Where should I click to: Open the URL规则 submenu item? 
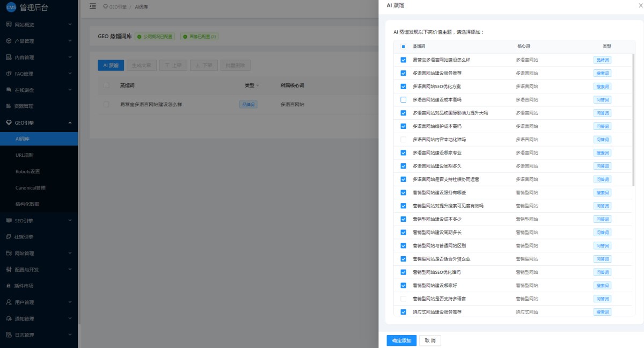coord(25,155)
